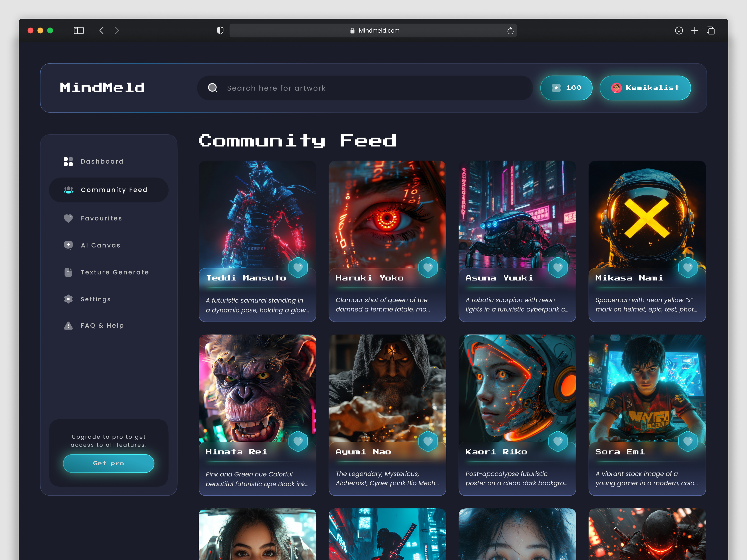Click the FAQ & Help warning icon
Screen dimensions: 747x560
point(68,326)
